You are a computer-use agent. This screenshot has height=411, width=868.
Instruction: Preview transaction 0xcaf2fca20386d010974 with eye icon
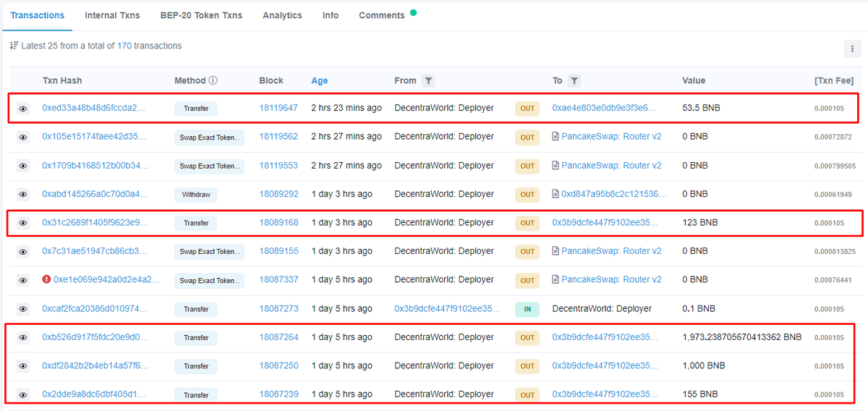23,309
